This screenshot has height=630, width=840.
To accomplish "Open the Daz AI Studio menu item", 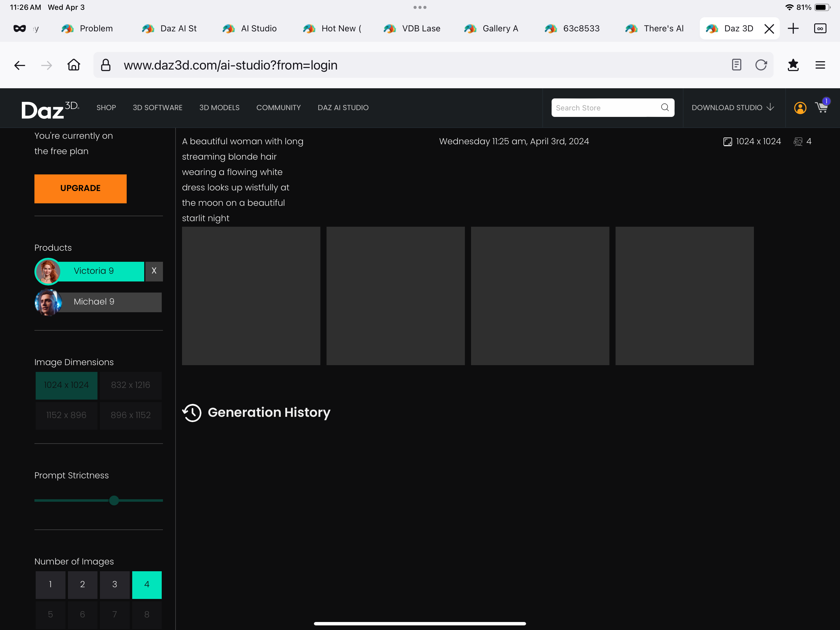I will coord(343,108).
